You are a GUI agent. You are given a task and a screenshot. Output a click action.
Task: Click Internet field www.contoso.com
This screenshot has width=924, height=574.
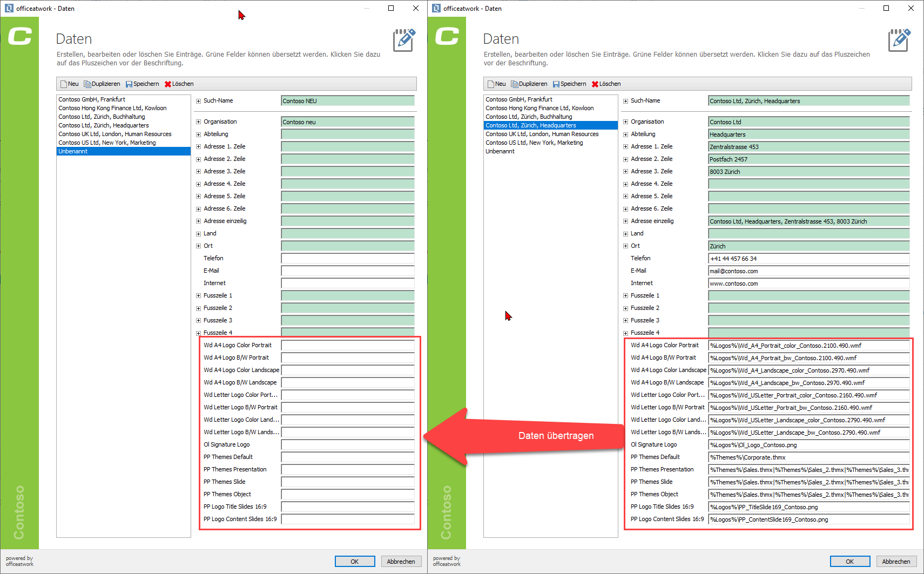tap(809, 283)
